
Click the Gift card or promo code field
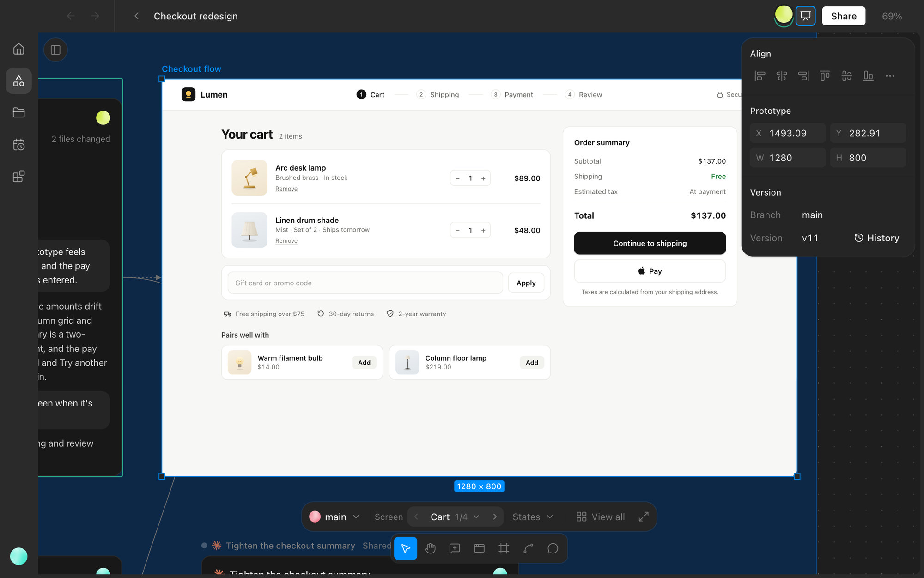tap(365, 283)
